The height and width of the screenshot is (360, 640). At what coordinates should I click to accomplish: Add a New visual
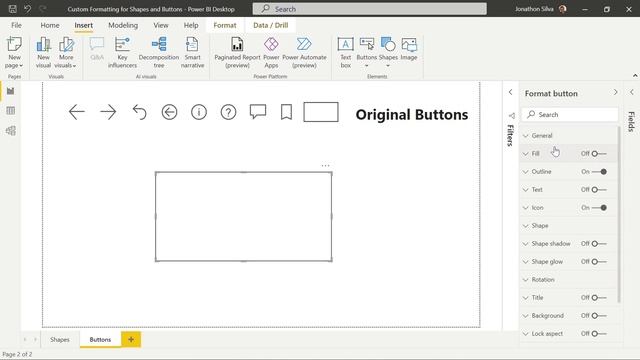coord(43,53)
